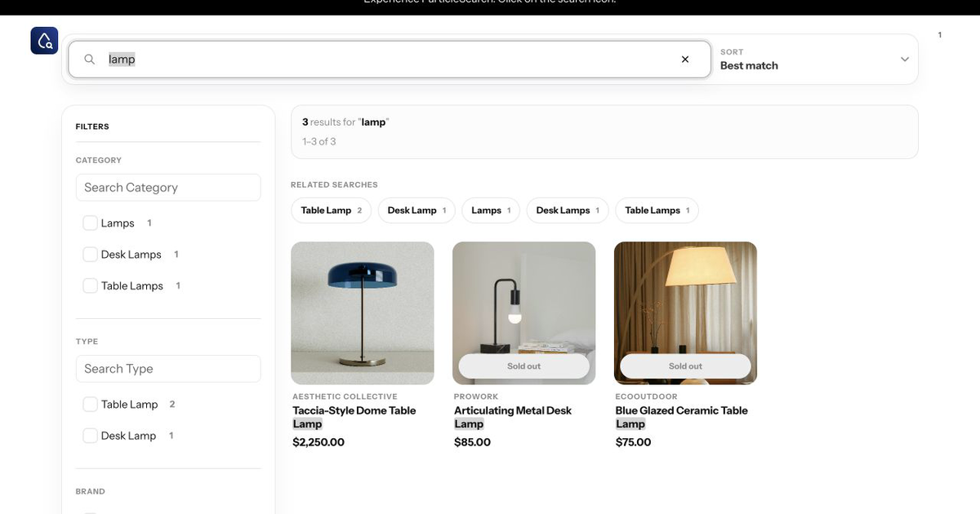
Task: Focus the Search Type field
Action: coord(168,369)
